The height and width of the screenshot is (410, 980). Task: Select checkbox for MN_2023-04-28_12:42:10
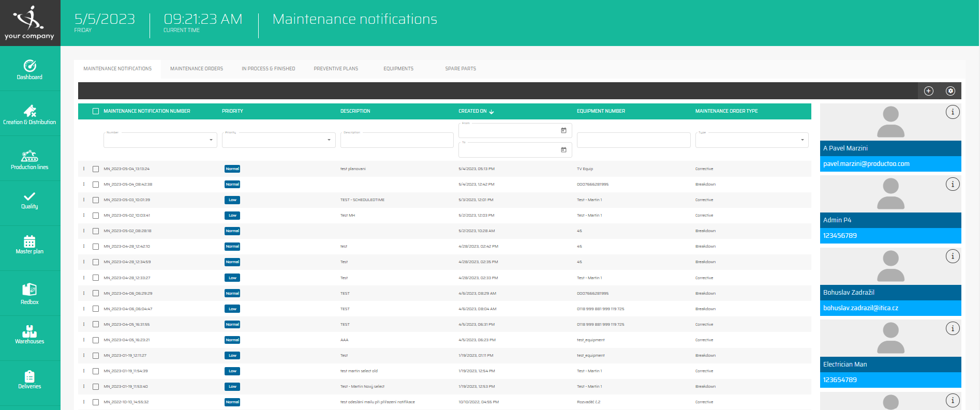(x=96, y=247)
